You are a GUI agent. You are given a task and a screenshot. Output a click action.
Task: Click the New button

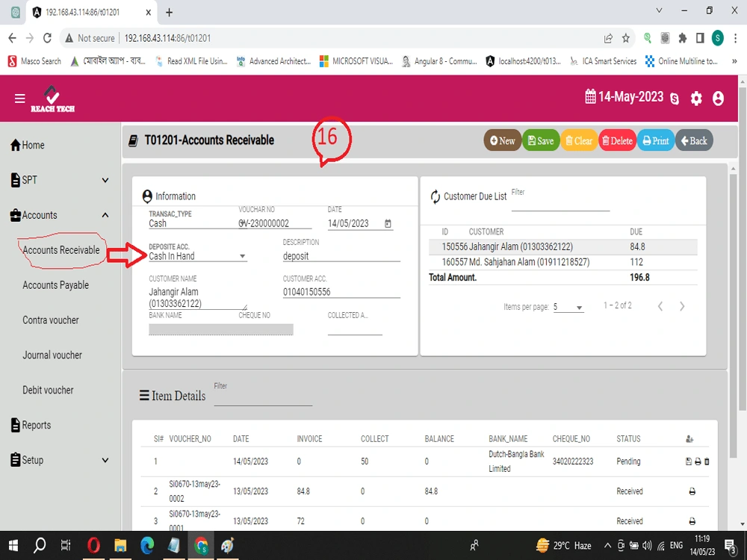(503, 140)
